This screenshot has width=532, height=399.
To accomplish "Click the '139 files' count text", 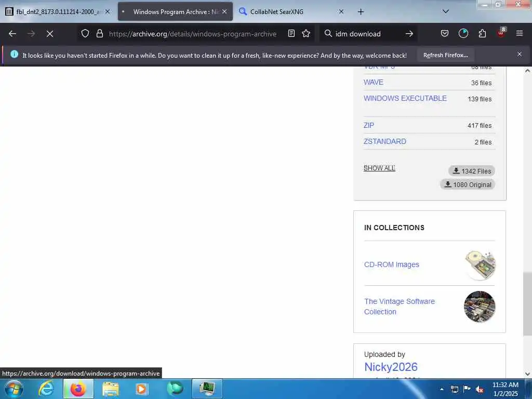I will (x=480, y=99).
